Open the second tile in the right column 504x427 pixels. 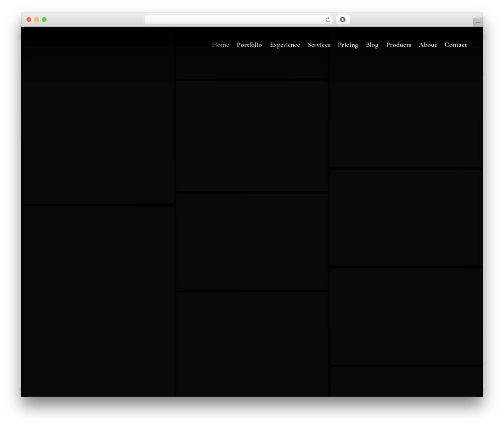point(406,218)
